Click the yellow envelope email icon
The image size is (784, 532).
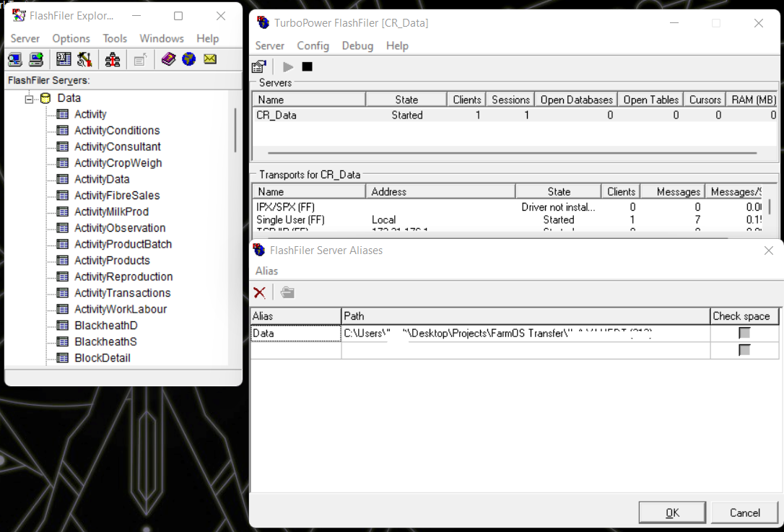(210, 59)
